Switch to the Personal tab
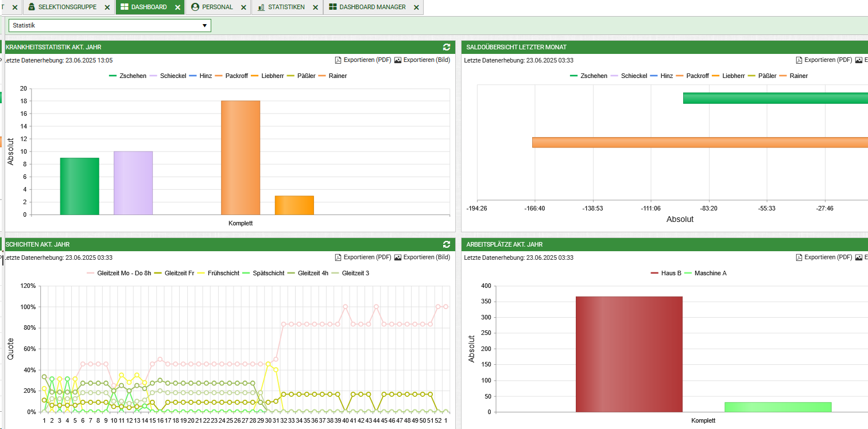Viewport: 868px width, 429px height. point(218,7)
